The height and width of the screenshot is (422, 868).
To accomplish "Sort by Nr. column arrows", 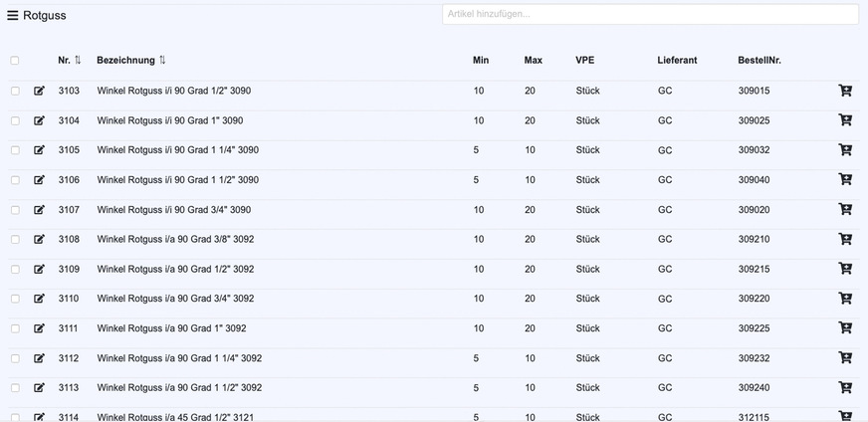I will pyautogui.click(x=78, y=61).
